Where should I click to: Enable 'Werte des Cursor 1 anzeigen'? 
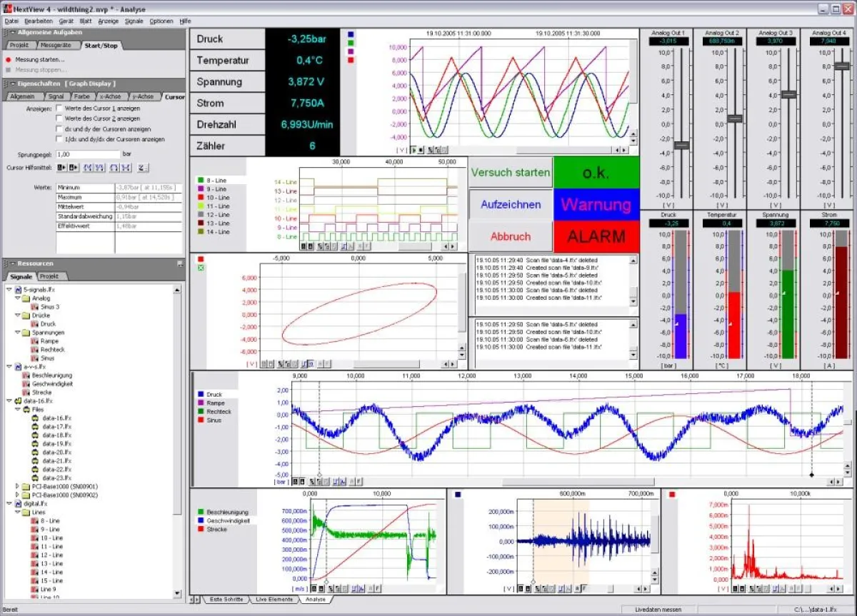[59, 108]
